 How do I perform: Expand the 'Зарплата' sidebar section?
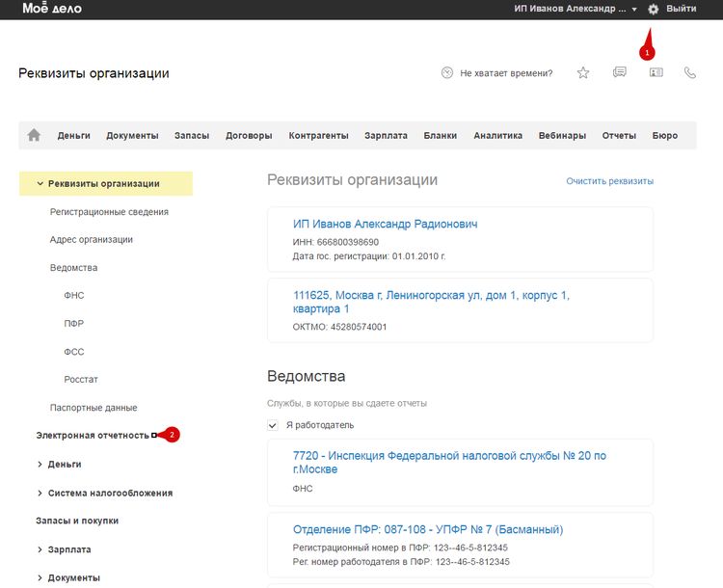pyautogui.click(x=40, y=549)
